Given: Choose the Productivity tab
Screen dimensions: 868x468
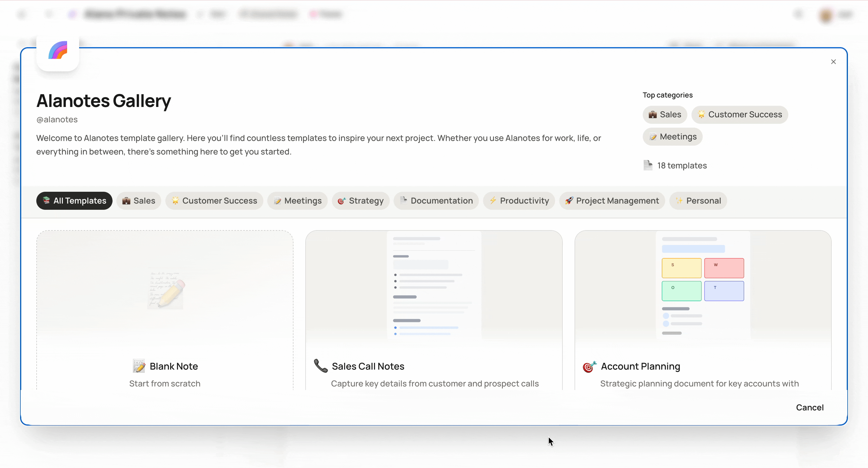Looking at the screenshot, I should pos(519,201).
